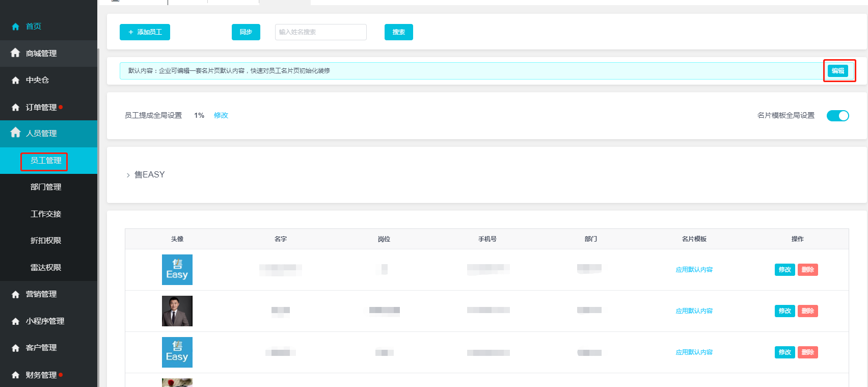Click 删除 button in the first employee row
Viewport: 868px width, 387px height.
(808, 270)
